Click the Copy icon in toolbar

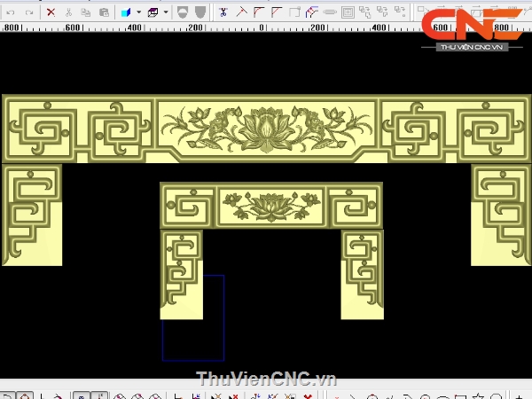tap(86, 12)
